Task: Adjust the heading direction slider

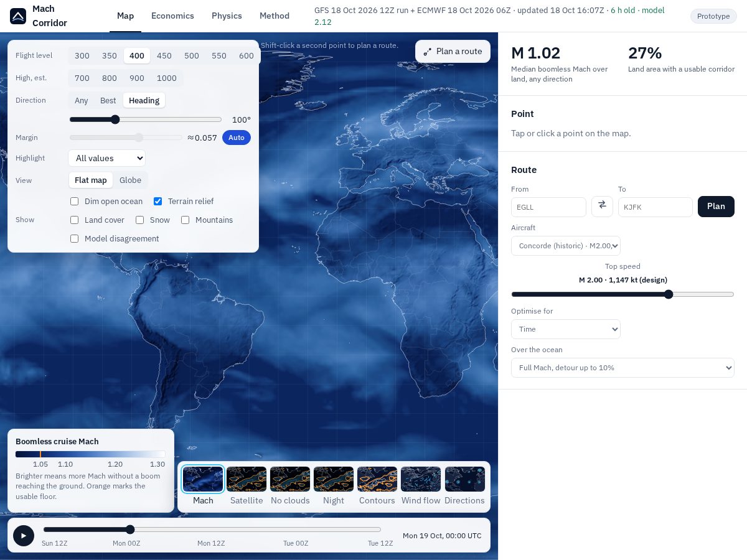Action: pos(146,119)
